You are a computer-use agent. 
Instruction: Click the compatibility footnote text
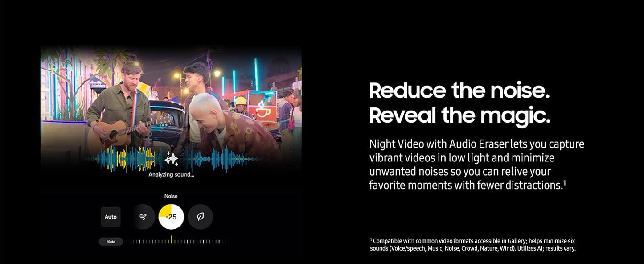click(472, 244)
